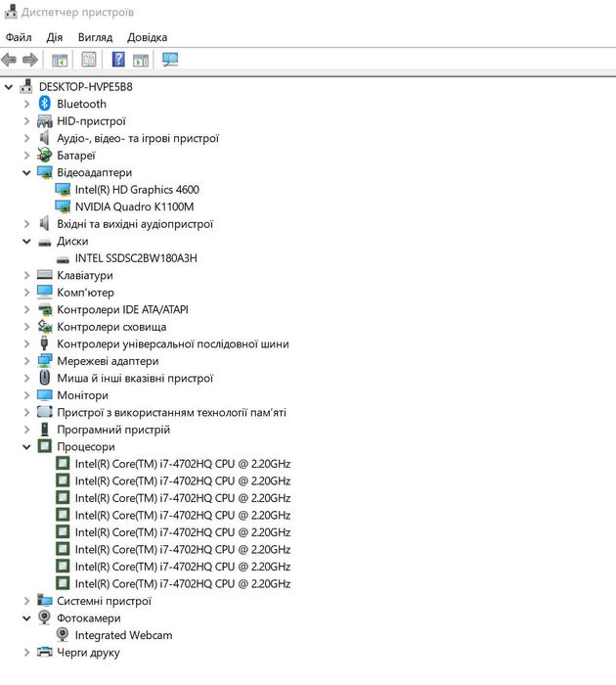Select INTEL SSDSC2BW180A3H disk entry
This screenshot has height=685, width=616.
pyautogui.click(x=136, y=258)
